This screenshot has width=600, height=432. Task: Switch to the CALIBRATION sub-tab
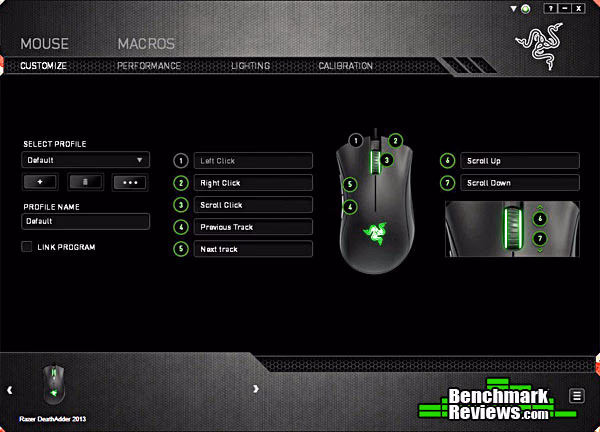(x=346, y=66)
